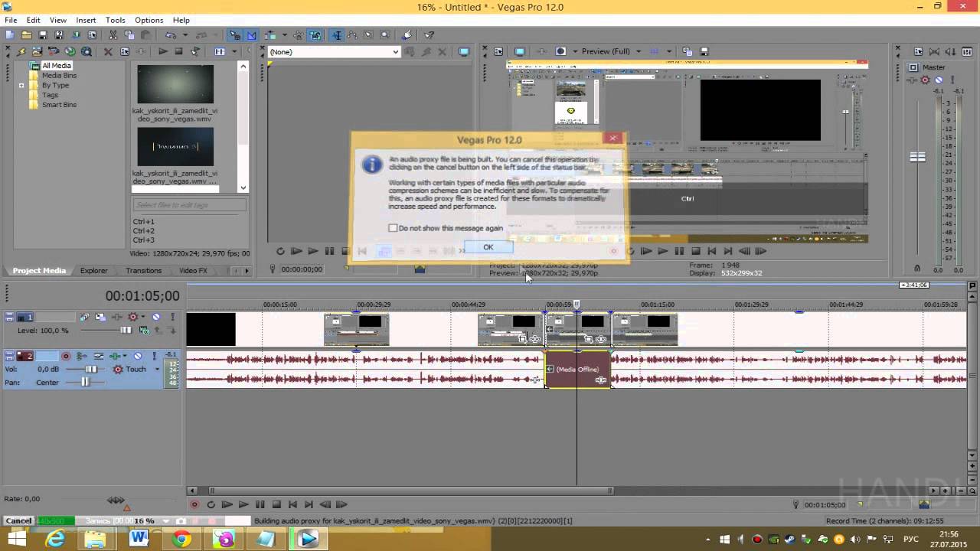The width and height of the screenshot is (980, 551).
Task: Switch to the Video FX tab
Action: point(193,270)
